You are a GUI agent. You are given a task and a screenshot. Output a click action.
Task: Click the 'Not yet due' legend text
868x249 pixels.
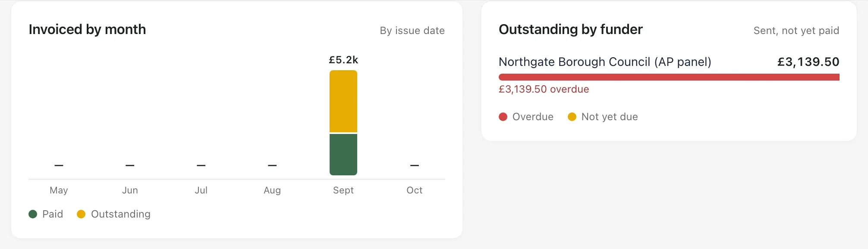point(610,117)
